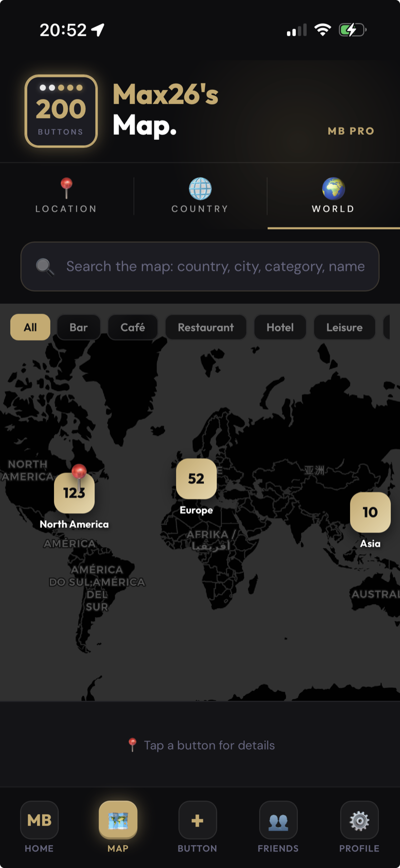The height and width of the screenshot is (868, 400).
Task: Filter map by Café category
Action: pos(132,327)
